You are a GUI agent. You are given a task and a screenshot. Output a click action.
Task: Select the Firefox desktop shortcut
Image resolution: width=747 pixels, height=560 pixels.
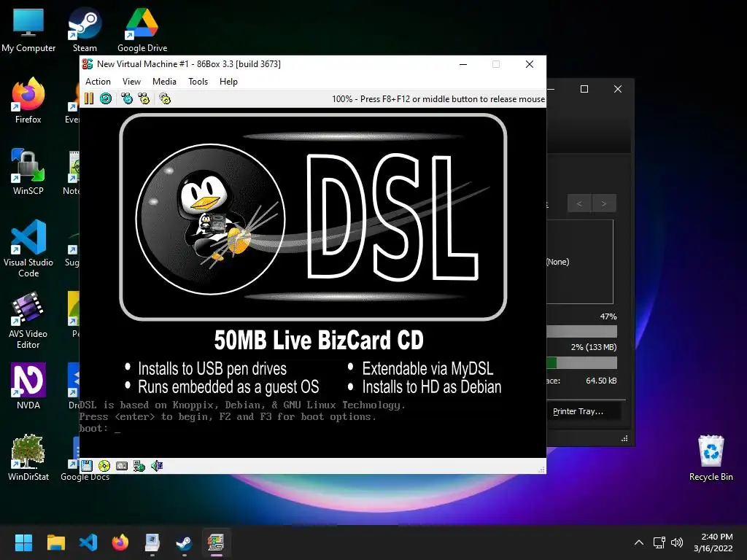28,101
